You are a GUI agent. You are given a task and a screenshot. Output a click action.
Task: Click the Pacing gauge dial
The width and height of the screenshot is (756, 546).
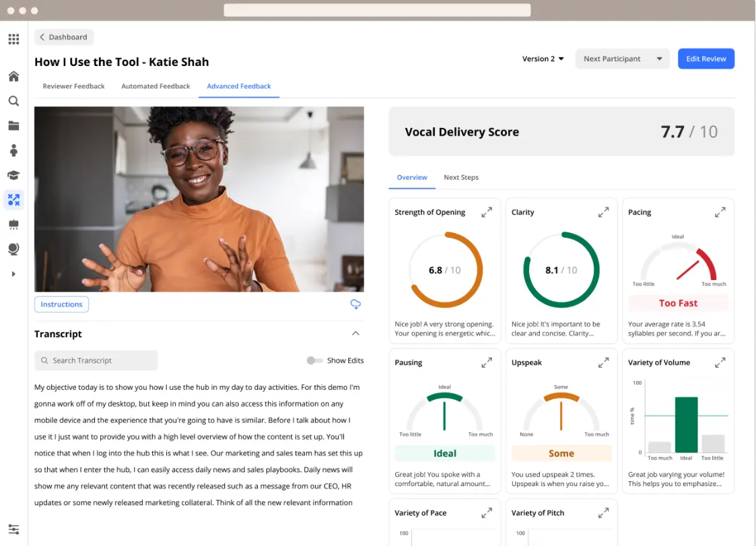click(x=678, y=263)
